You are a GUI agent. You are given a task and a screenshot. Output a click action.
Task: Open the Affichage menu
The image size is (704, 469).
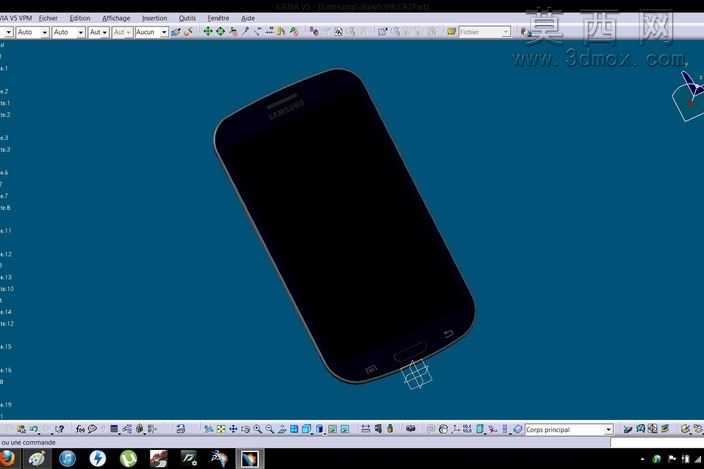[116, 18]
